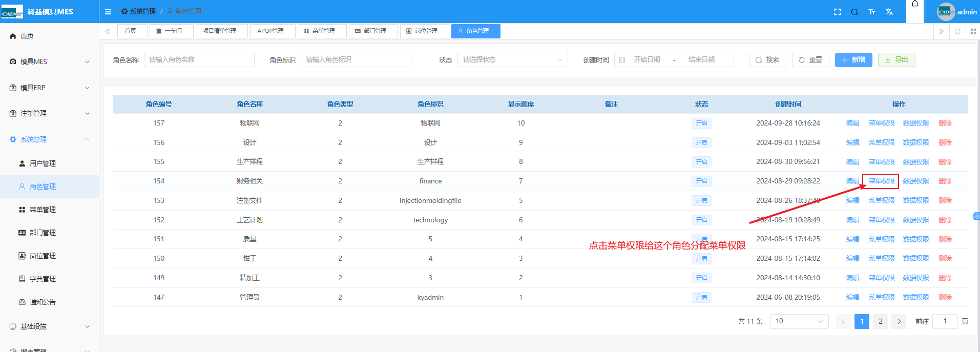980x352 pixels.
Task: Open the 状态 select dropdown
Action: click(512, 60)
